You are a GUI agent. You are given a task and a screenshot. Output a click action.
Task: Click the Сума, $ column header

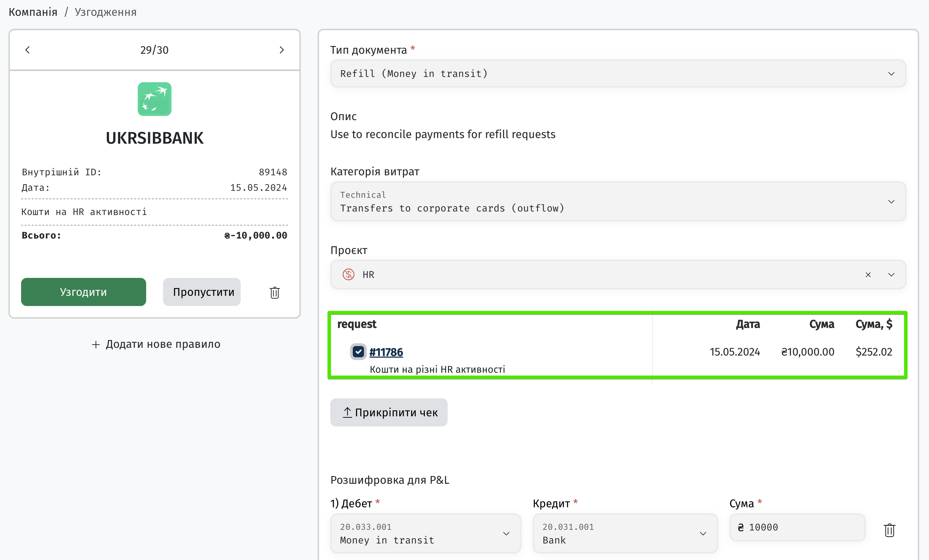874,324
